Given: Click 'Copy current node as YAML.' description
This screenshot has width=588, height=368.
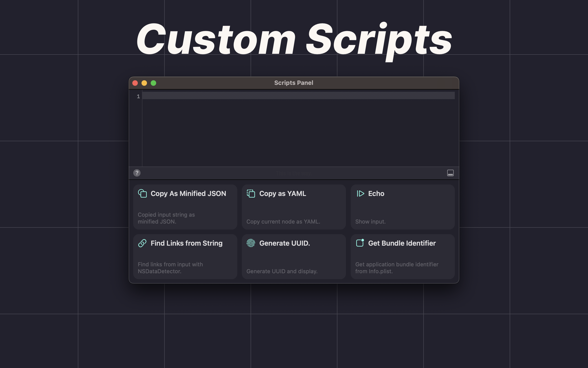Looking at the screenshot, I should 283,222.
